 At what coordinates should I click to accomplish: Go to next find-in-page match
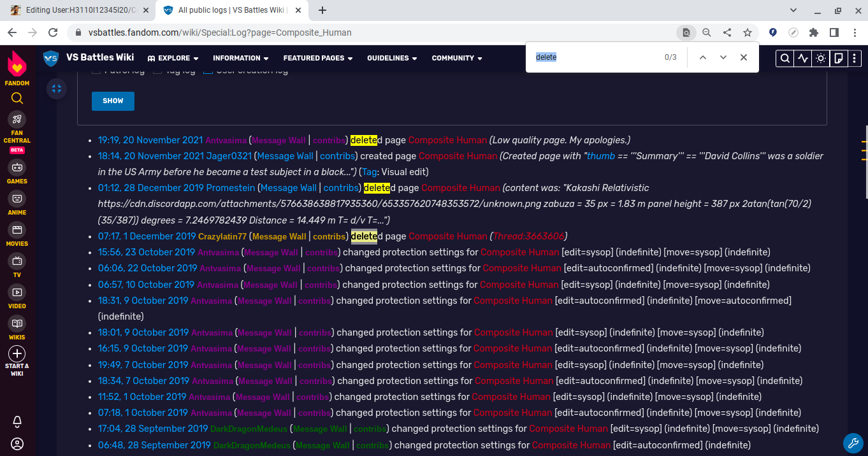pyautogui.click(x=723, y=57)
